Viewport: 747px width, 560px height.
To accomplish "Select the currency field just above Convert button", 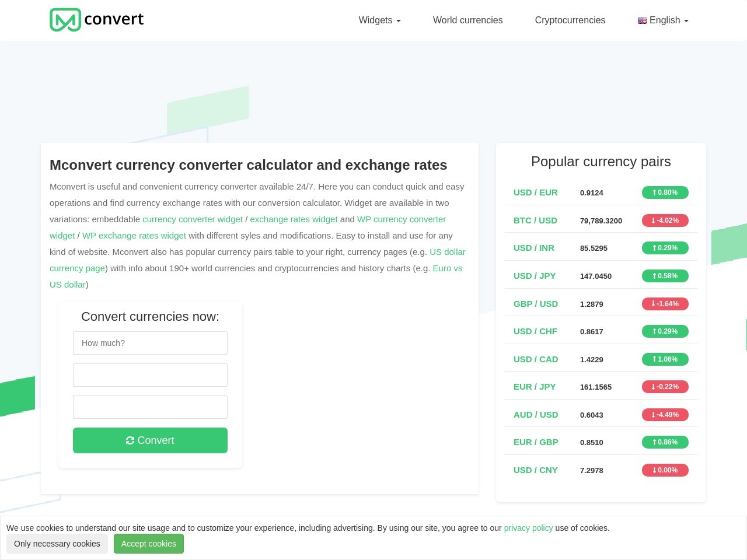I will (150, 407).
